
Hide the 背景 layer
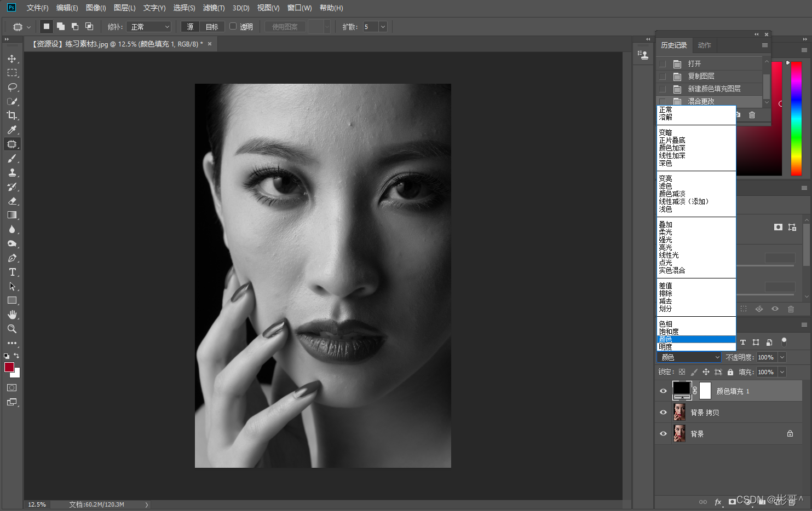(x=663, y=434)
